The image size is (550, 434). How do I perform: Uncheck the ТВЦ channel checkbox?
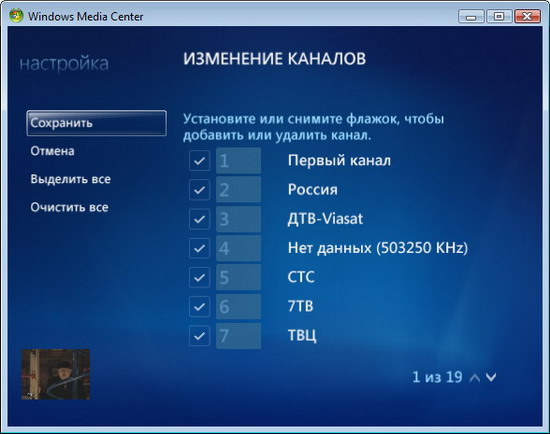click(200, 336)
